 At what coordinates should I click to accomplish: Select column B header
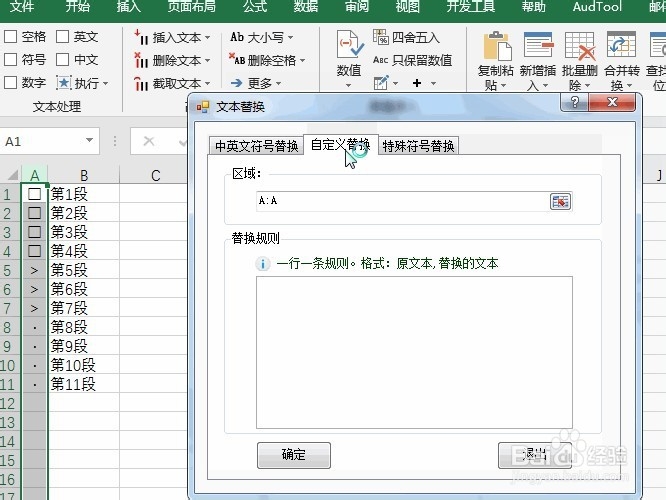[x=84, y=175]
